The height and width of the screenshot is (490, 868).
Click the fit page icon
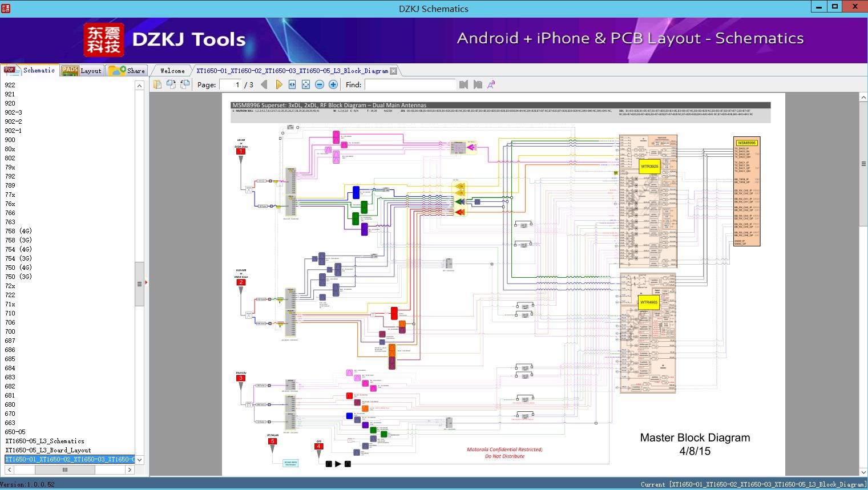click(306, 84)
